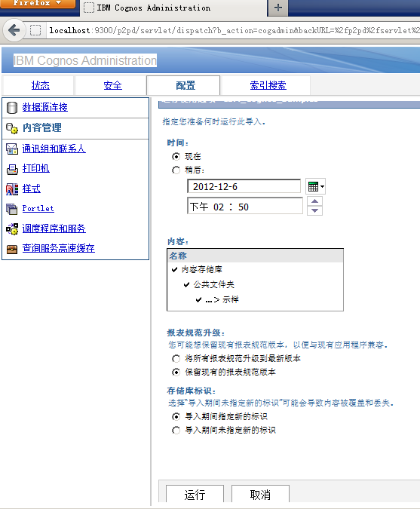420x509 pixels.
Task: Open the 样式 link
Action: [x=32, y=189]
